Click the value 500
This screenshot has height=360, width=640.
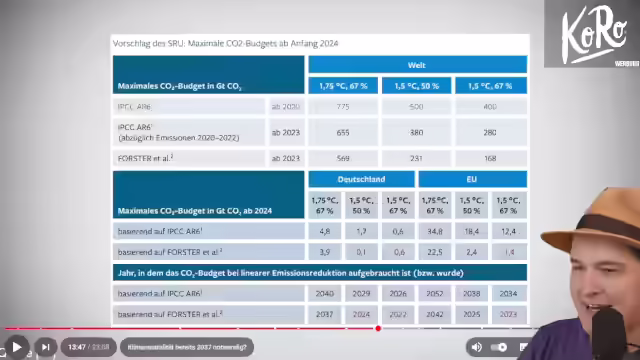(416, 107)
